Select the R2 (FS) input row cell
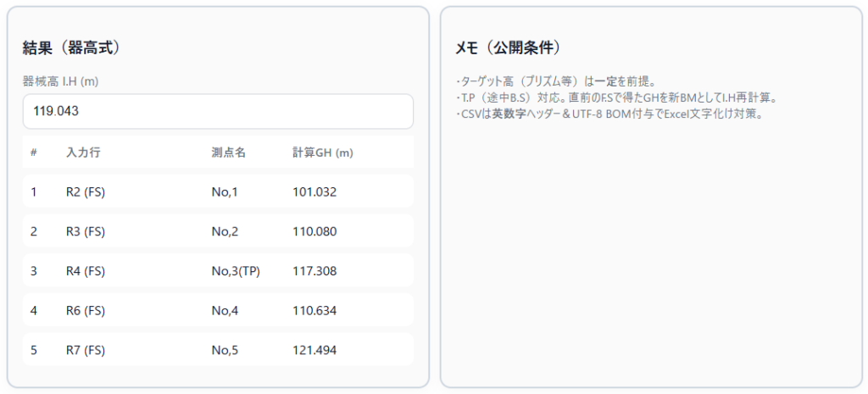Image resolution: width=868 pixels, height=394 pixels. click(x=85, y=192)
